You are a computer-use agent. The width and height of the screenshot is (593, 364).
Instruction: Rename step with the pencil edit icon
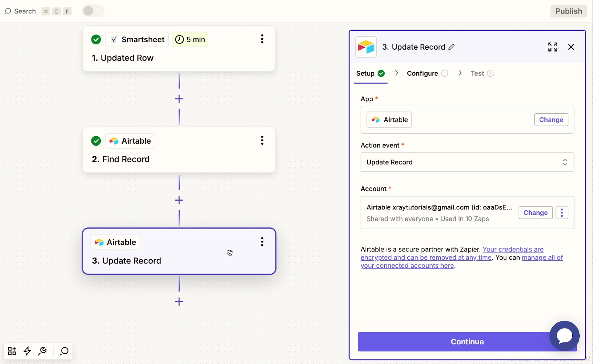point(451,47)
